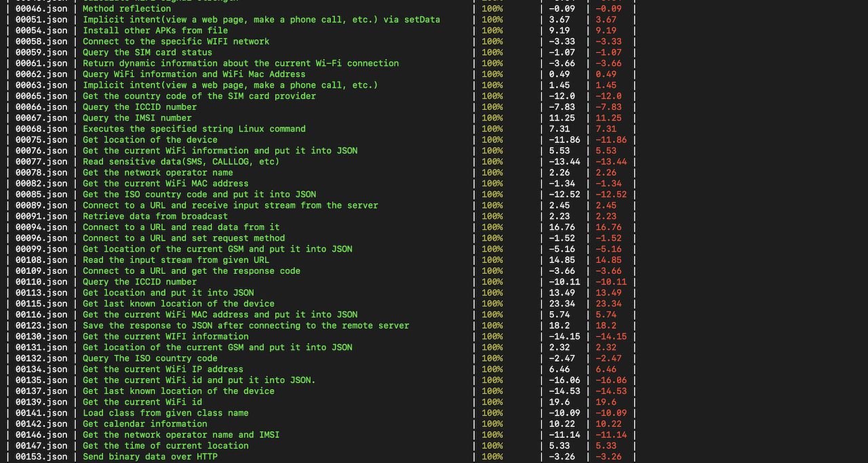Click 'Retrieve data from broadcast' text
Viewport: 868px width, 463px height.
(155, 216)
